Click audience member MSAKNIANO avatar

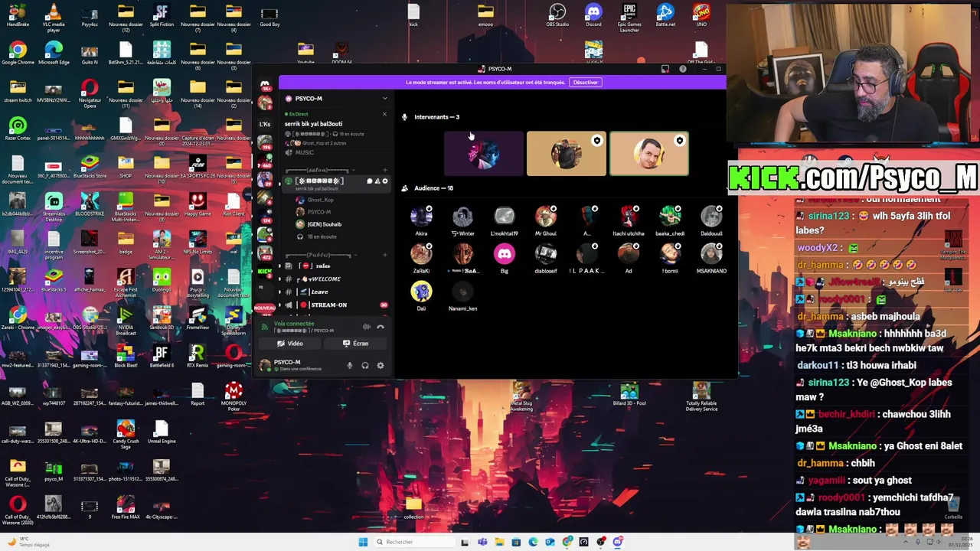coord(711,255)
